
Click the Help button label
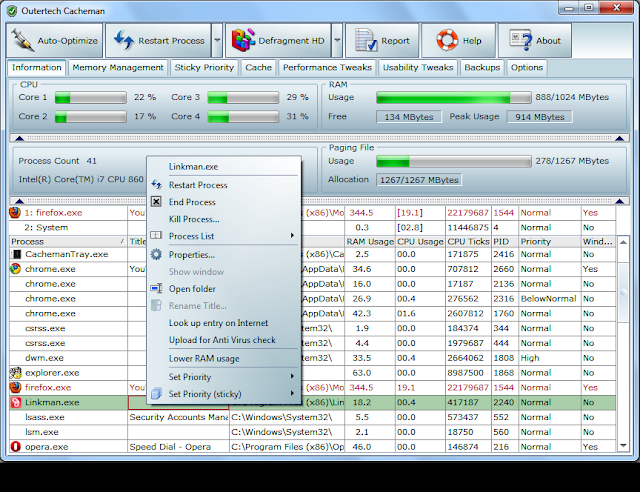pyautogui.click(x=472, y=41)
